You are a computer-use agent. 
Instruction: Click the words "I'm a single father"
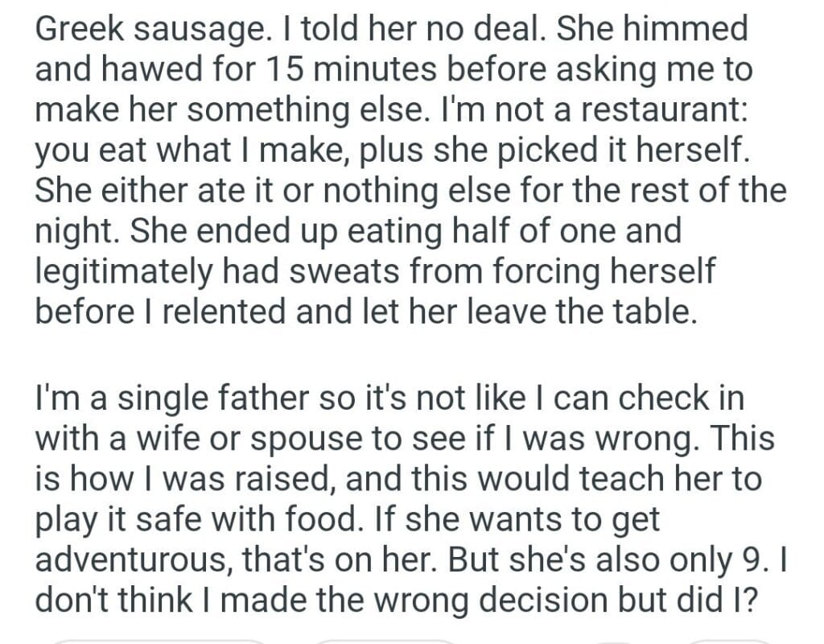point(156,398)
